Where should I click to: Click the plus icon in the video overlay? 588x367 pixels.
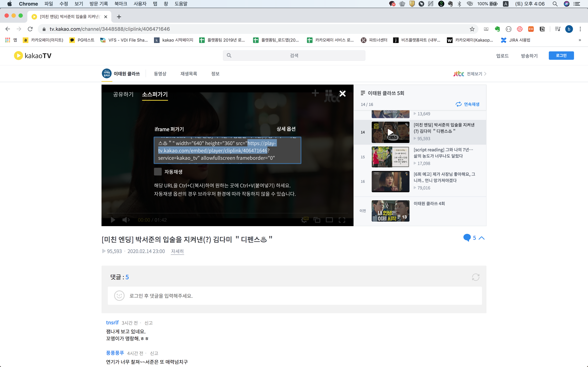point(315,93)
